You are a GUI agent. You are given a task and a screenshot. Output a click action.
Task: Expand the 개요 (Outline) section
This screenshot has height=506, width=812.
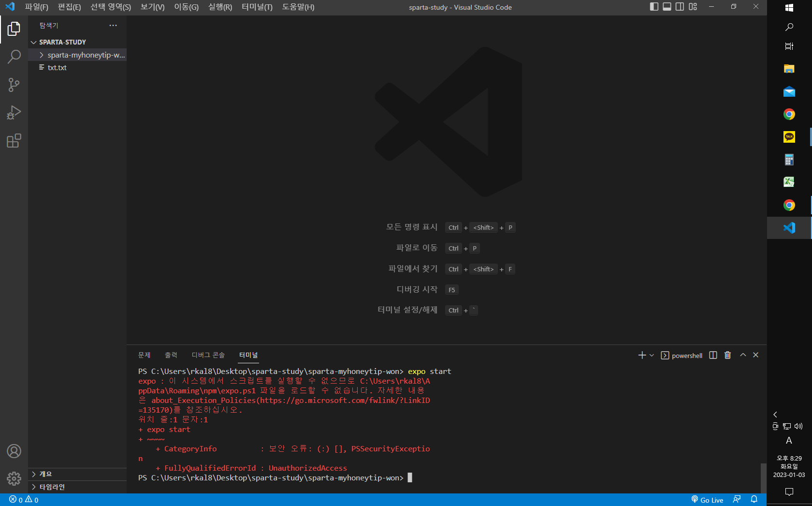tap(77, 474)
